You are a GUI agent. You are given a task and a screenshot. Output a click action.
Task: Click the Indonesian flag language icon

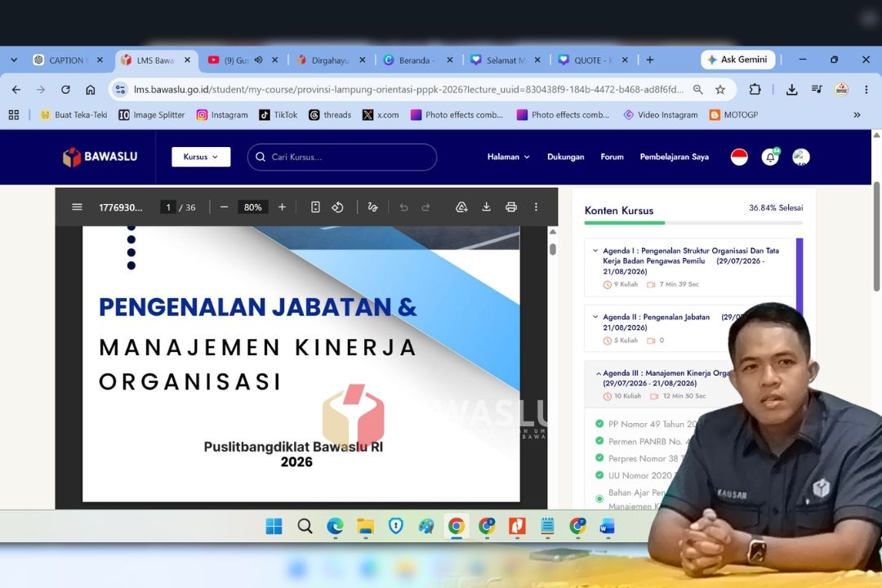pyautogui.click(x=739, y=157)
